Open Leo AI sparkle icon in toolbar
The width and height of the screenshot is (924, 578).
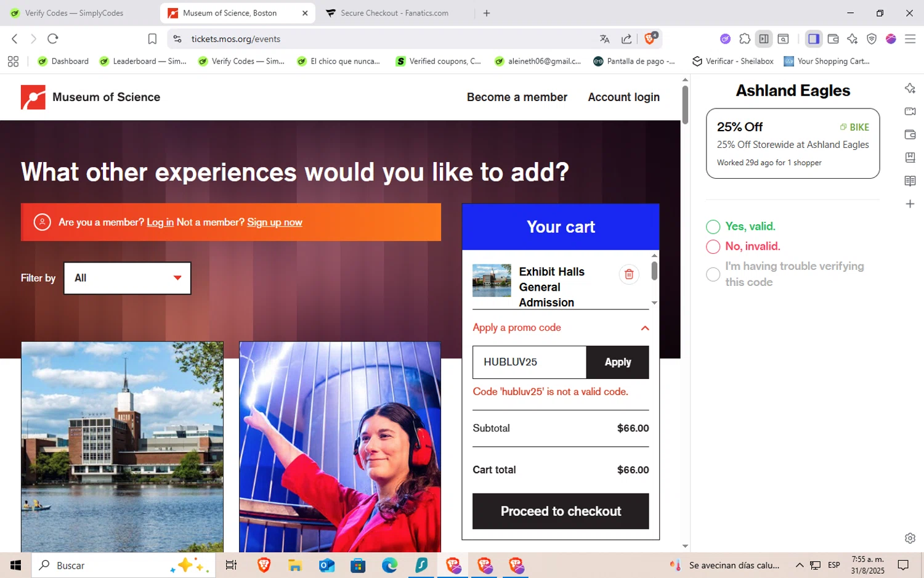853,39
